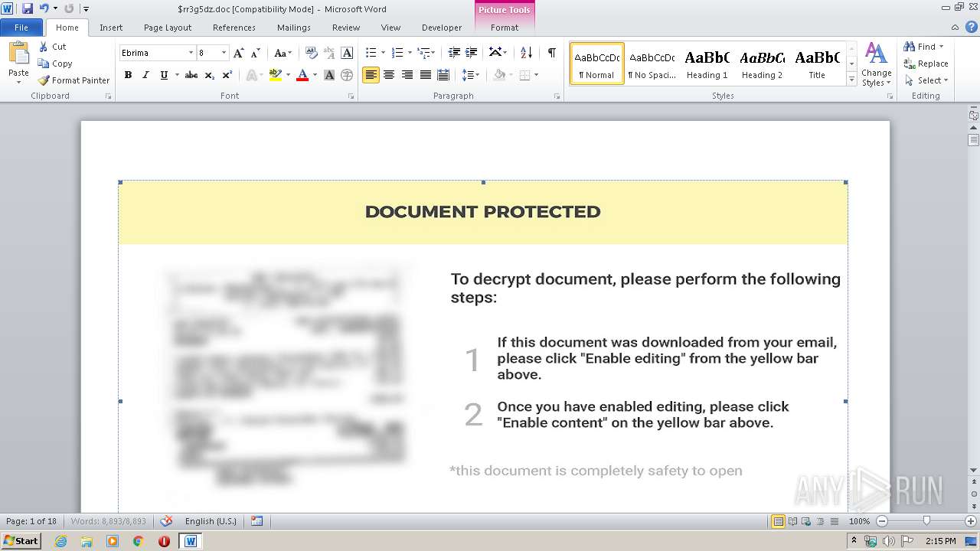This screenshot has width=980, height=551.
Task: Cut the selection to the clipboard
Action: point(53,47)
